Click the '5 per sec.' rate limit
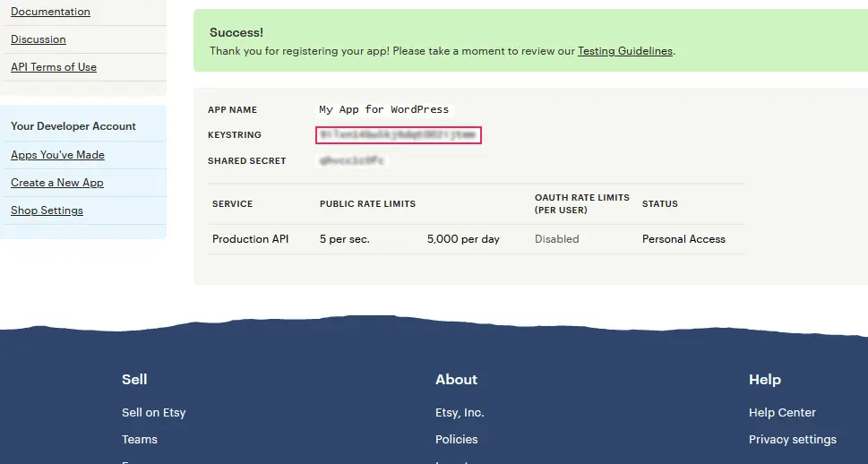Viewport: 868px width, 464px height. tap(344, 239)
